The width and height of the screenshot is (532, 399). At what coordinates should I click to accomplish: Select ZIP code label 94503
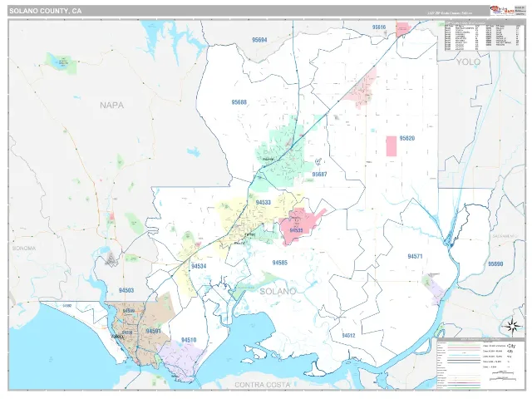pyautogui.click(x=126, y=290)
